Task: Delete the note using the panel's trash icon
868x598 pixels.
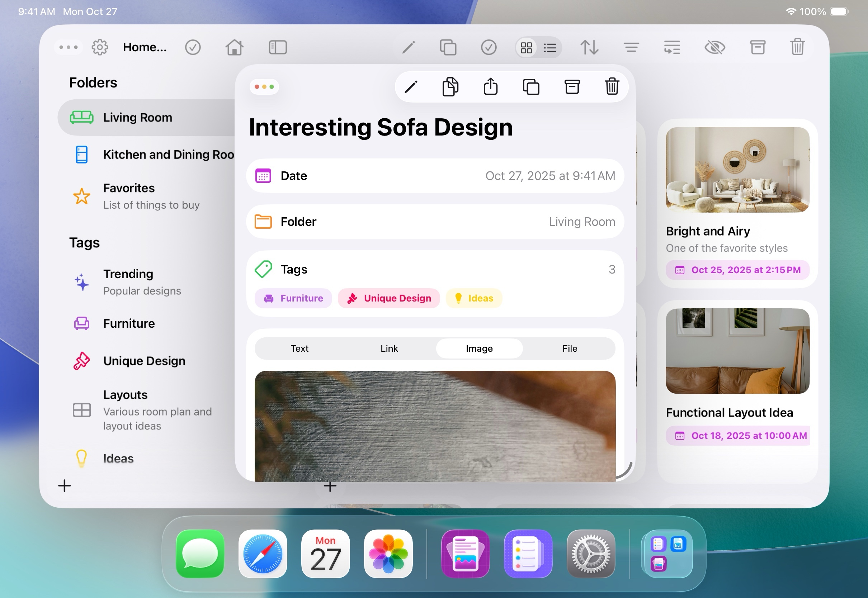Action: [x=612, y=87]
